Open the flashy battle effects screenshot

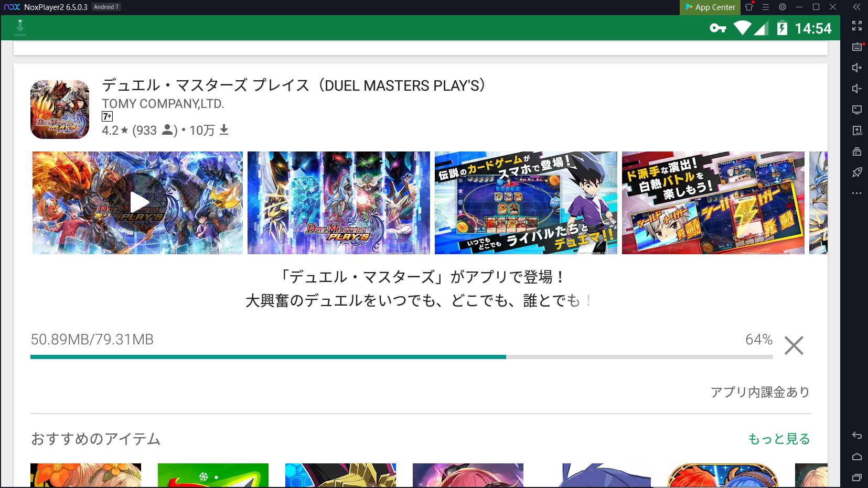(x=713, y=203)
